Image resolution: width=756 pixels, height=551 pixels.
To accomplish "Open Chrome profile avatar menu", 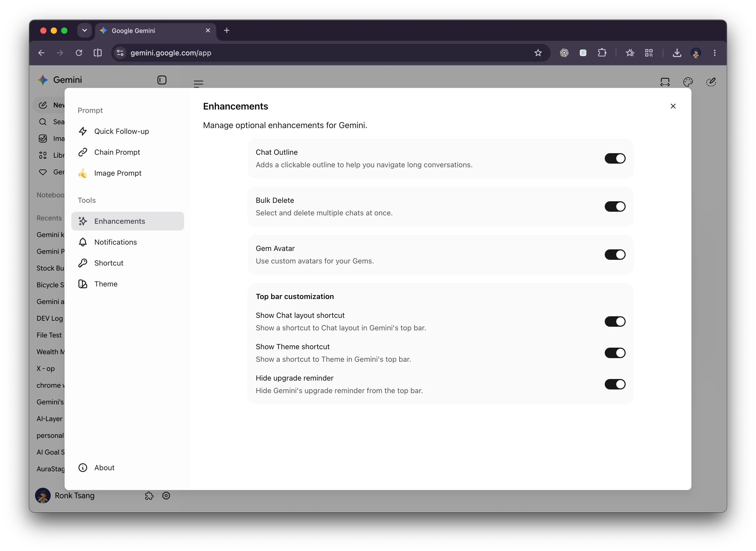I will pyautogui.click(x=696, y=53).
